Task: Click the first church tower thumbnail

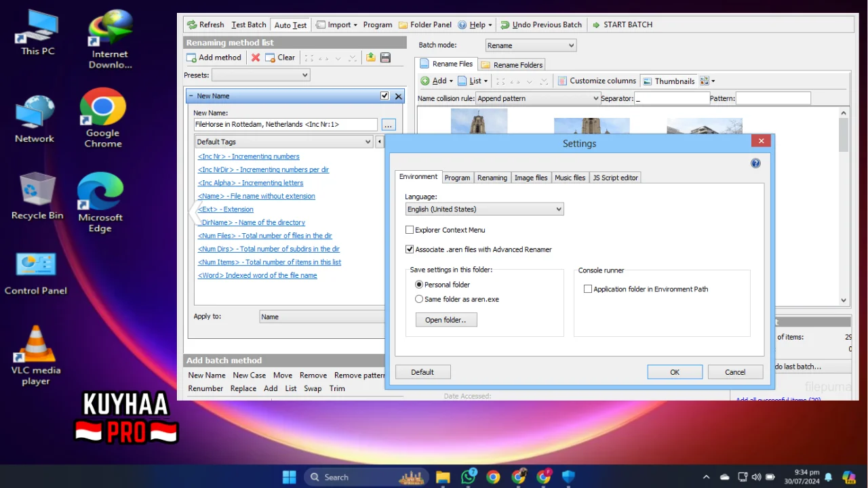Action: (x=479, y=121)
